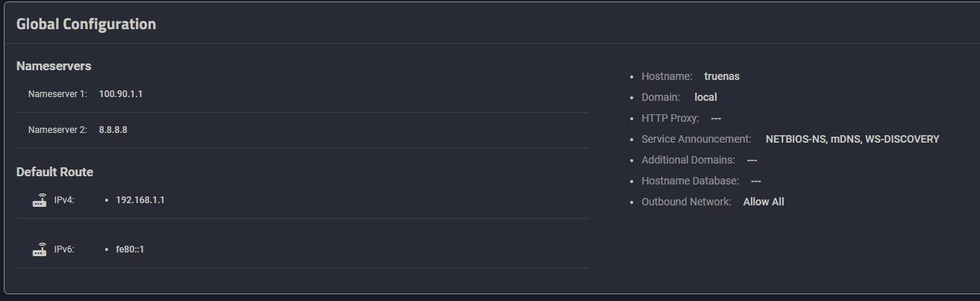Open the Global Configuration card title
Viewport: 980px width, 301px height.
pyautogui.click(x=86, y=24)
